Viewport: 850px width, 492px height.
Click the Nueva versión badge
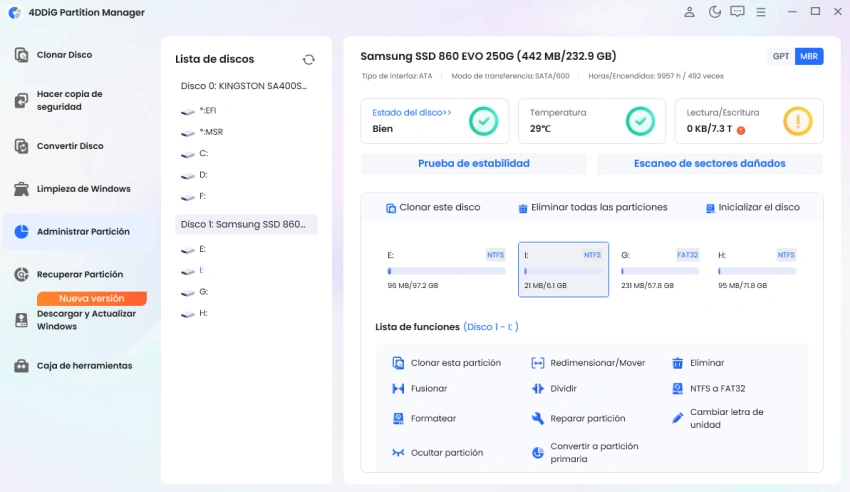pos(92,299)
